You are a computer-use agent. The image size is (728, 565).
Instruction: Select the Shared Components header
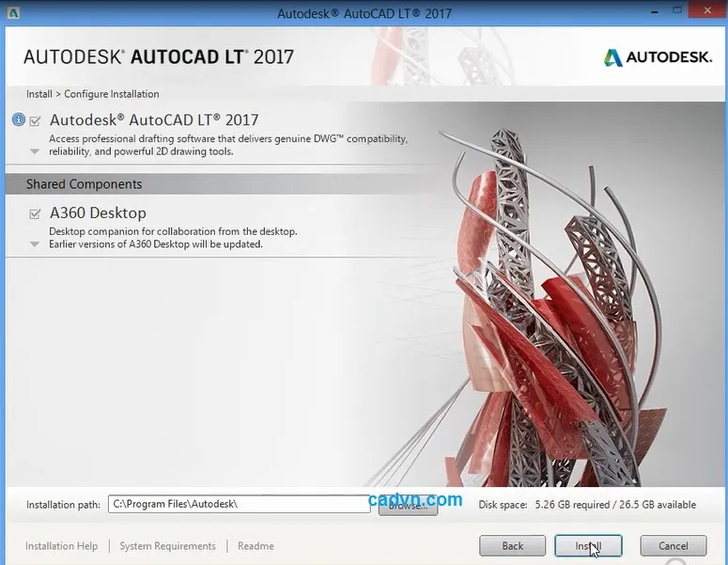tap(221, 184)
